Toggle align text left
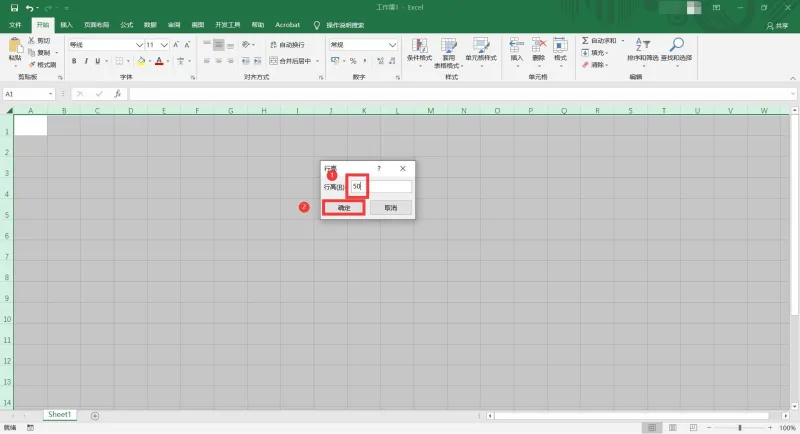This screenshot has height=434, width=800. click(x=207, y=61)
